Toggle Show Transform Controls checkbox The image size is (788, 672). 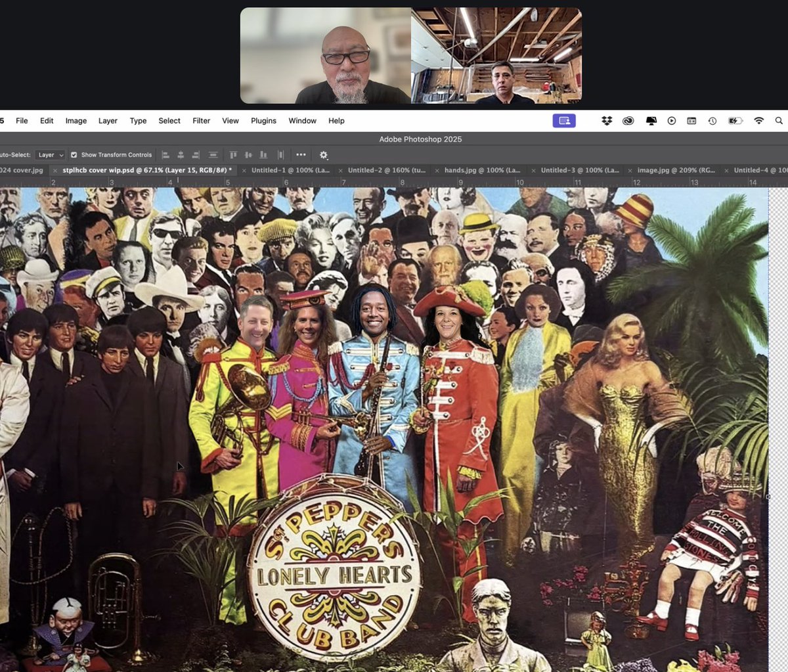[x=74, y=155]
